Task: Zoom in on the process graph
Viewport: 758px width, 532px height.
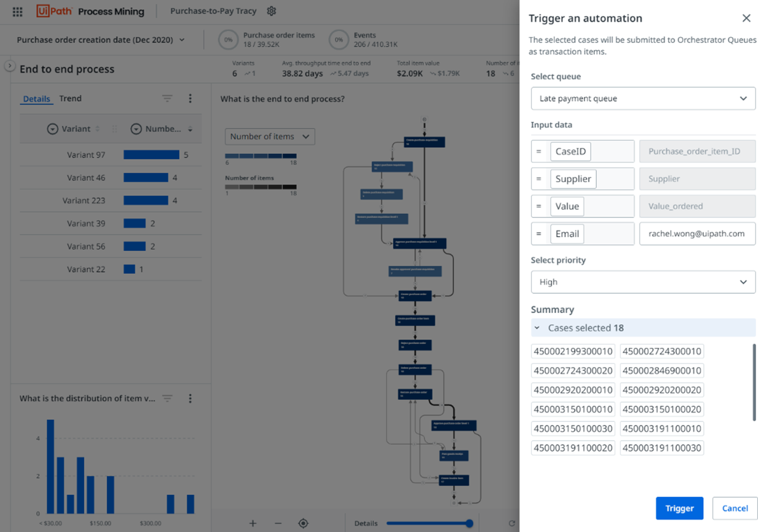Action: pos(252,523)
